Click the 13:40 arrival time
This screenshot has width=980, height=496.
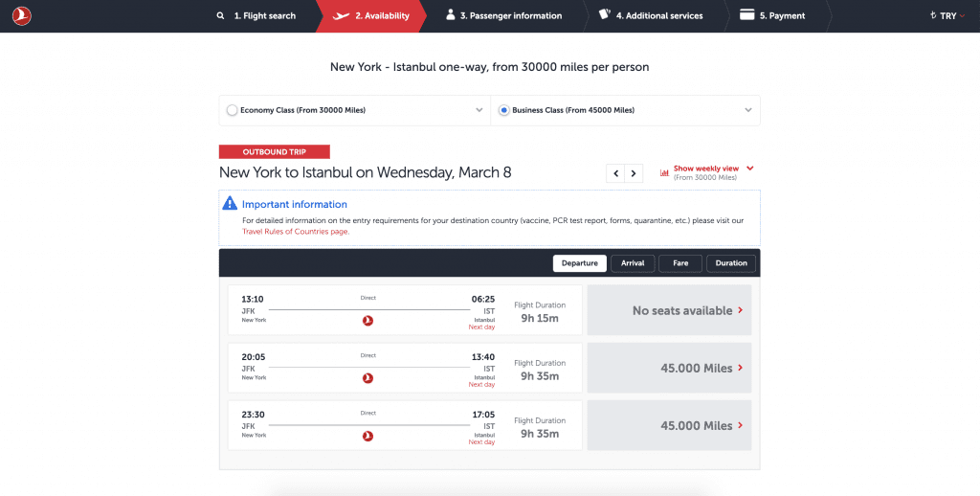click(x=483, y=357)
